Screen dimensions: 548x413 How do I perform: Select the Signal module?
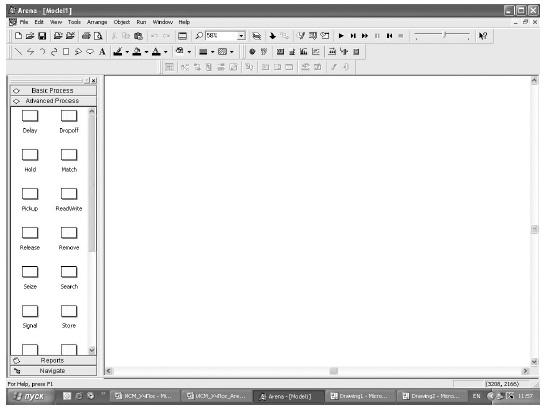(x=30, y=317)
